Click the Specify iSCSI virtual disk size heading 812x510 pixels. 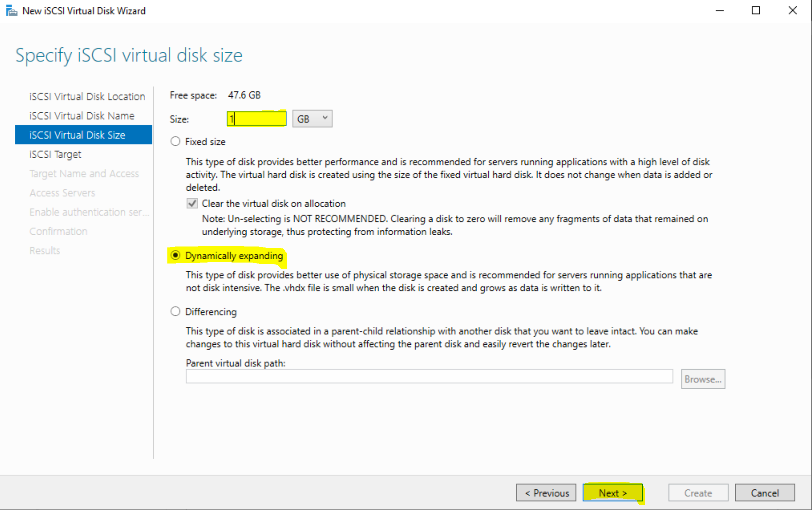(x=129, y=56)
